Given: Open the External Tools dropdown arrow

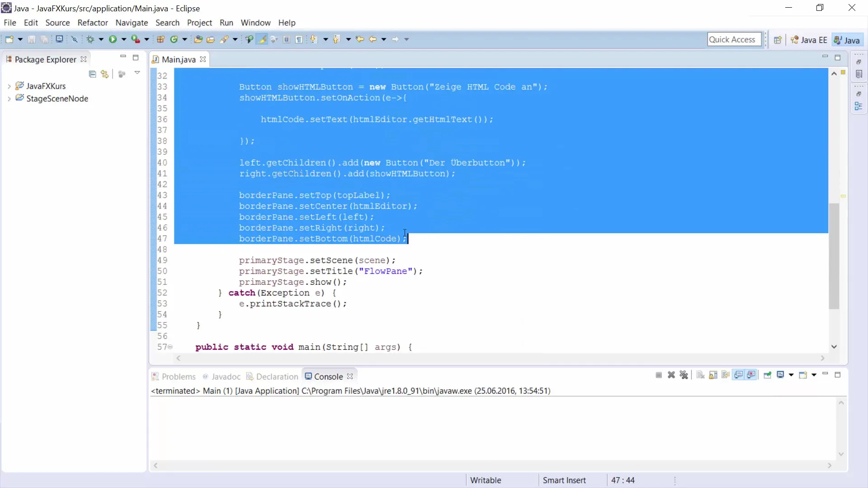Looking at the screenshot, I should (146, 39).
